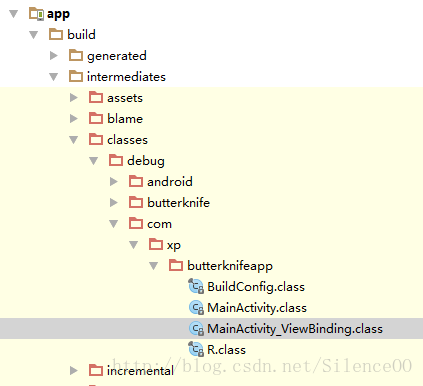Select the incremental folder label
This screenshot has height=386, width=423.
click(x=140, y=371)
